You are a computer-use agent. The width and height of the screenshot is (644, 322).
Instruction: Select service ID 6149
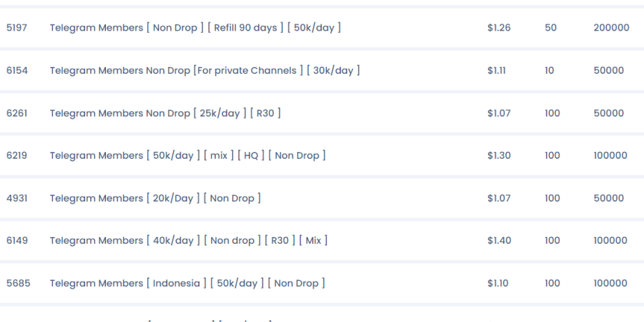click(17, 240)
